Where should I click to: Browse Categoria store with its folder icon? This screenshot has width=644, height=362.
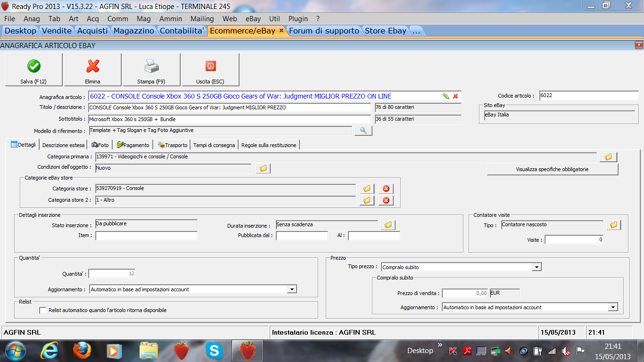tap(367, 189)
